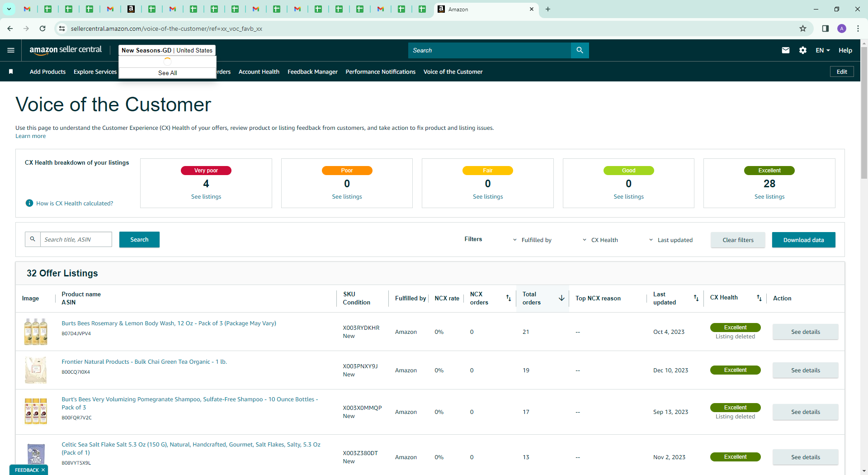868x475 pixels.
Task: Expand the CX Health filter
Action: click(x=600, y=240)
